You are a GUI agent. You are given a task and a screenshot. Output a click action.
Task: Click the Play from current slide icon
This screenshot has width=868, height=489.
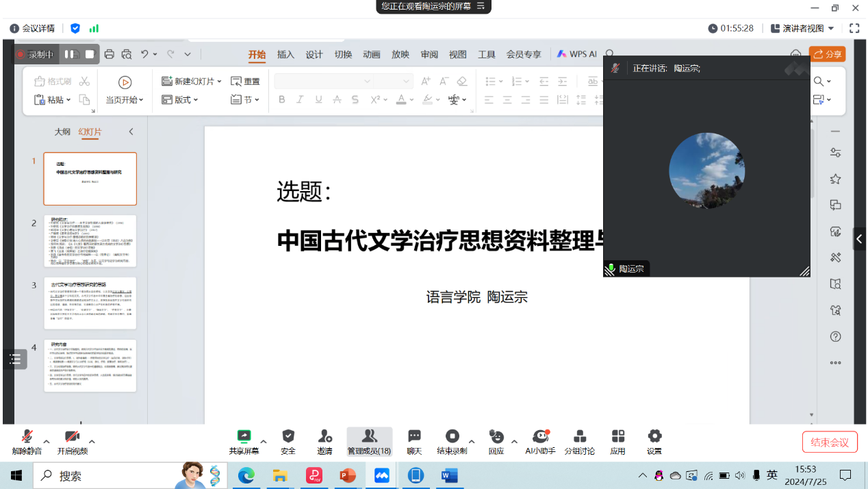[125, 82]
